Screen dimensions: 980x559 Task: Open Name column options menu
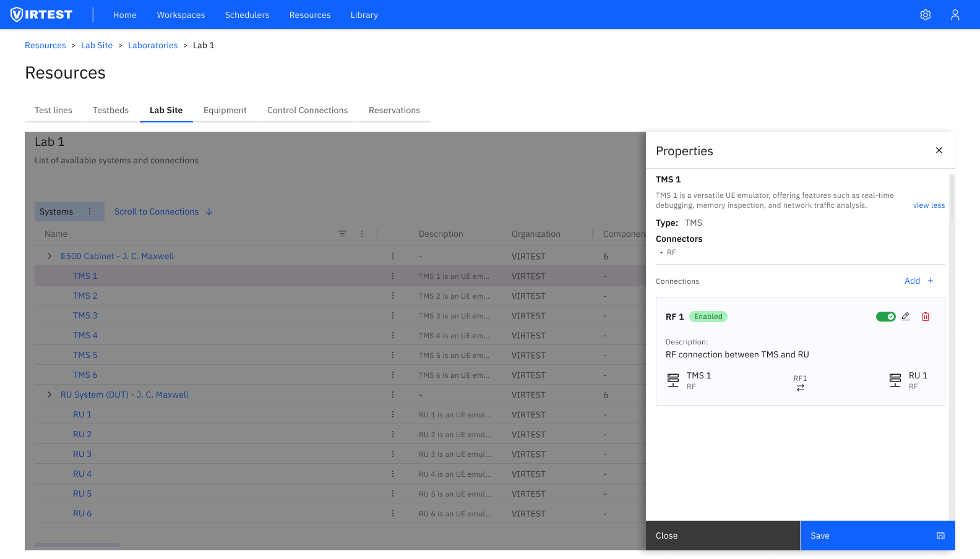click(362, 234)
